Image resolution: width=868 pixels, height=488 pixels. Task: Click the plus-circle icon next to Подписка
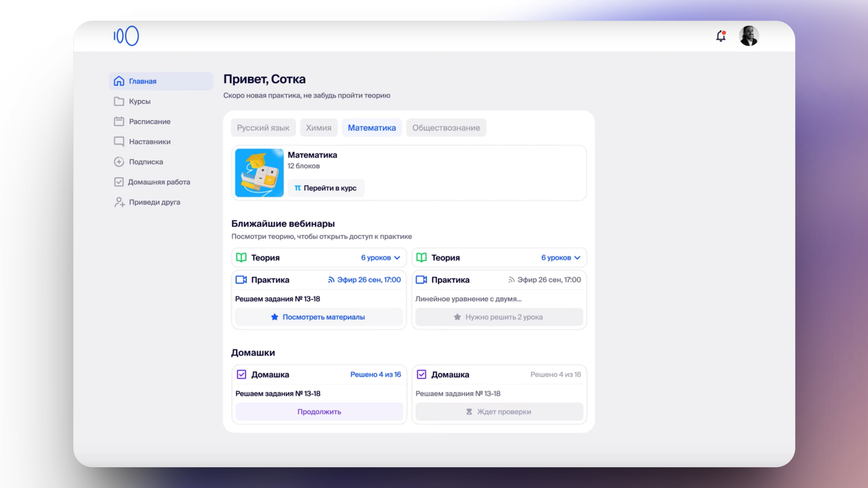[119, 162]
